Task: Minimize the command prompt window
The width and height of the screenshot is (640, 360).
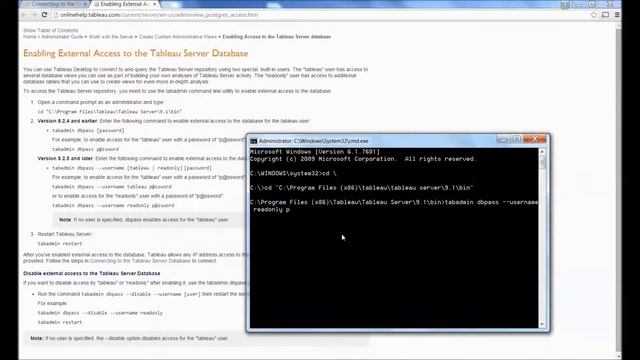Action: (x=504, y=140)
